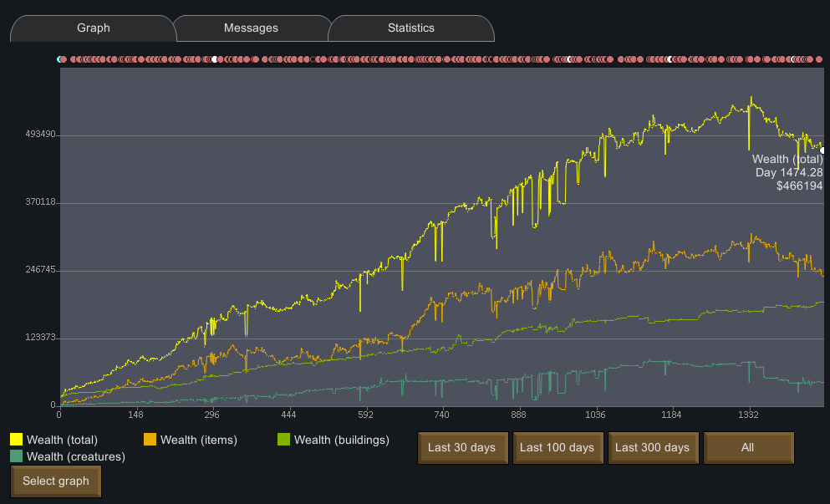This screenshot has width=830, height=504.
Task: Click the white data point ending the yellow line
Action: click(822, 150)
